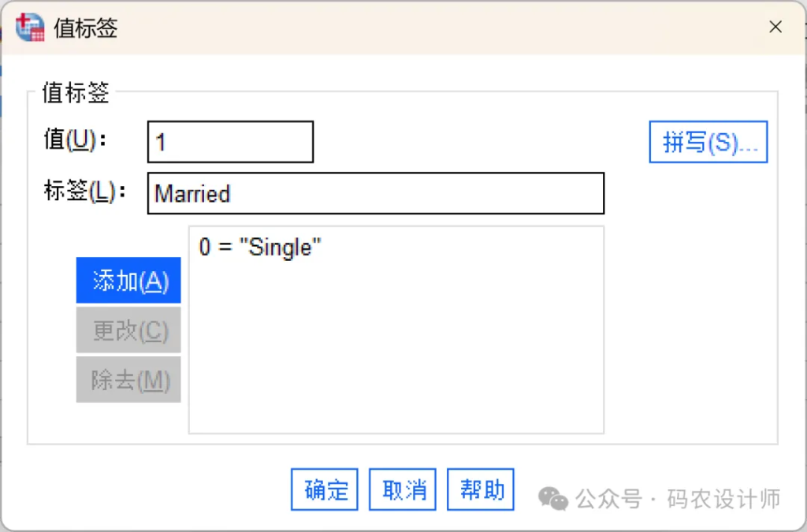This screenshot has width=807, height=532.
Task: Click the 值标签 group box heading
Action: 76,92
